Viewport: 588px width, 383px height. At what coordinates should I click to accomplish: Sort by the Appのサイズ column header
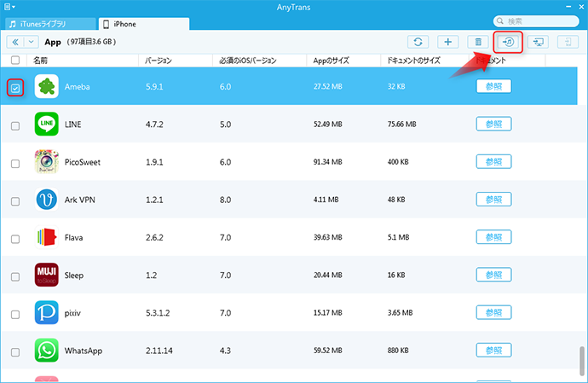click(x=343, y=61)
